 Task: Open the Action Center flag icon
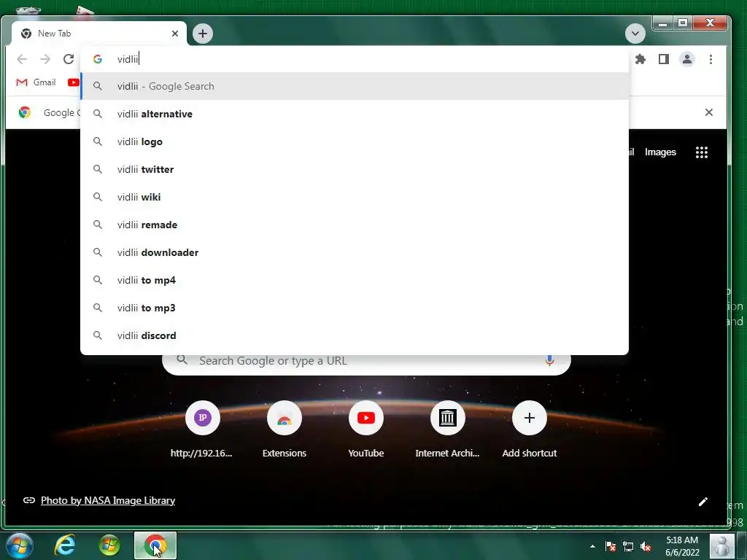(611, 546)
